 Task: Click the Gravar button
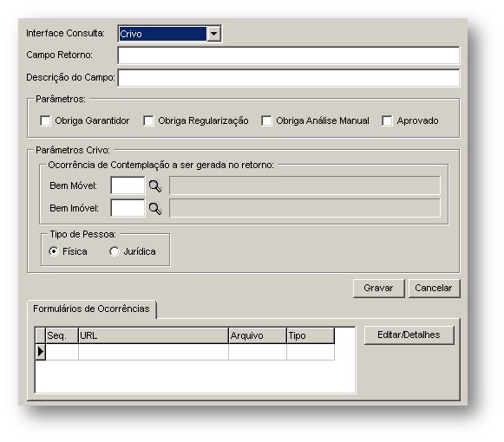pyautogui.click(x=378, y=288)
